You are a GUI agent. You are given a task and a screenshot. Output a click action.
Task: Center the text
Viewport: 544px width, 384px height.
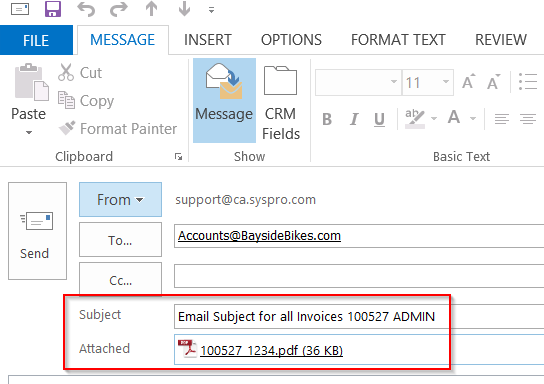(528, 119)
